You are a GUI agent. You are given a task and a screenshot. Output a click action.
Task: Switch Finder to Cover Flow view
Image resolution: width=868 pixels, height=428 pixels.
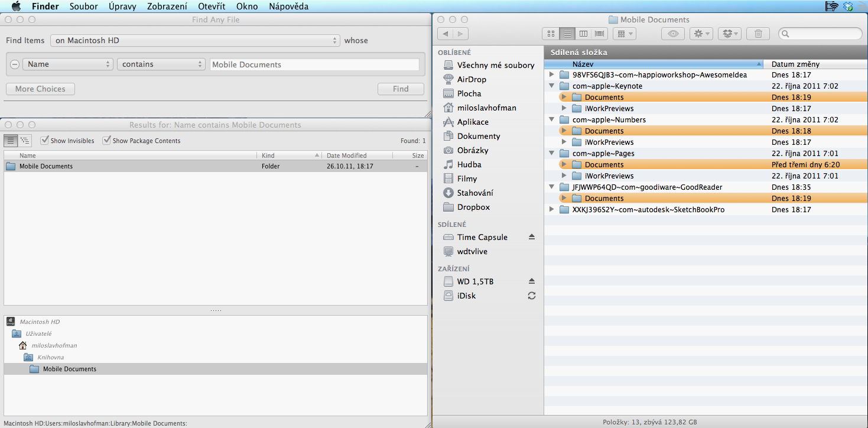point(600,34)
